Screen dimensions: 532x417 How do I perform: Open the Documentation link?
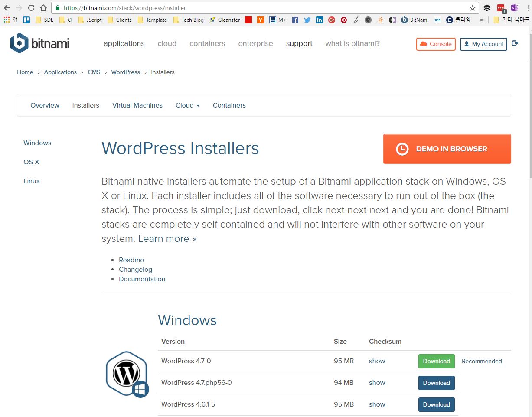coord(142,279)
